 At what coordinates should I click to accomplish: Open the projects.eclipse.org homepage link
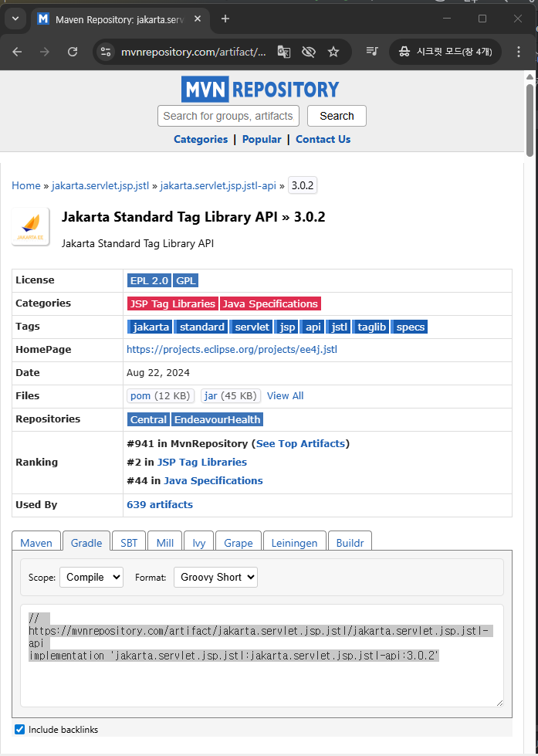pos(232,350)
